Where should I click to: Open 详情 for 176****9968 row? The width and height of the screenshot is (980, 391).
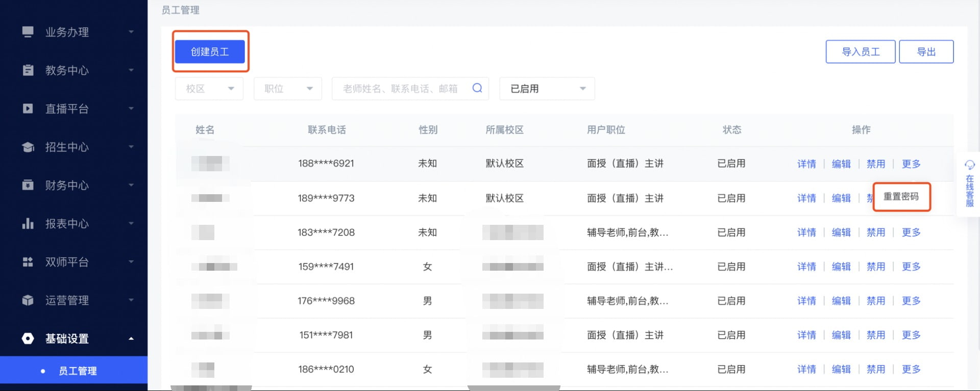(807, 301)
